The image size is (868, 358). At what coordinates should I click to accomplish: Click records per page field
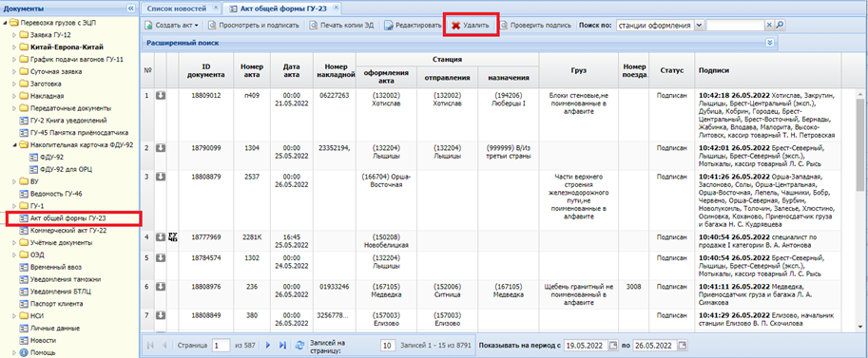[x=388, y=346]
